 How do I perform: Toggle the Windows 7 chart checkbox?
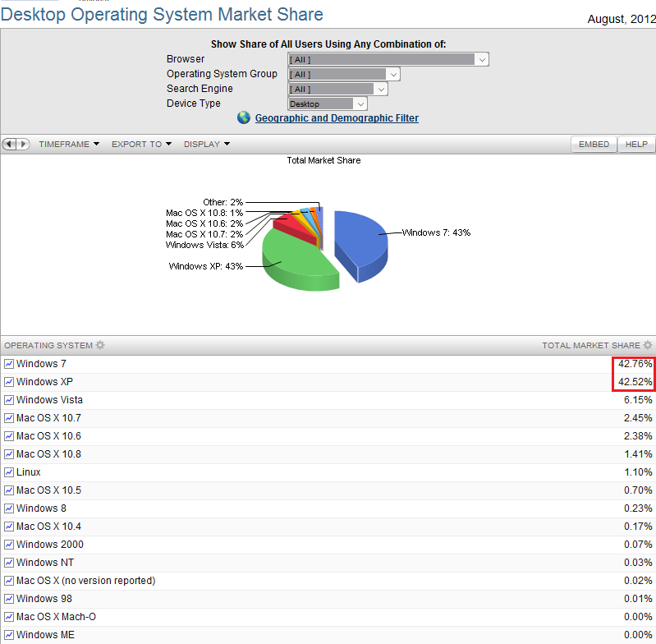click(9, 364)
